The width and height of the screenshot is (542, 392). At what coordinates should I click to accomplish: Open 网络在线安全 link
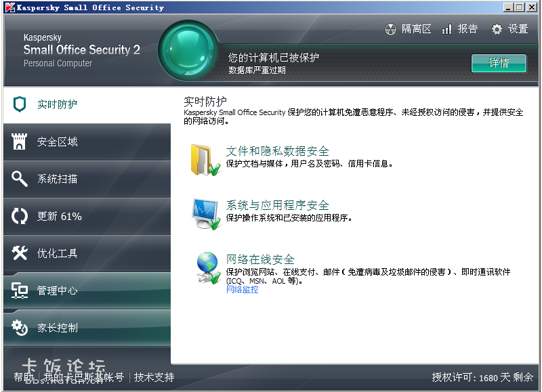[260, 259]
